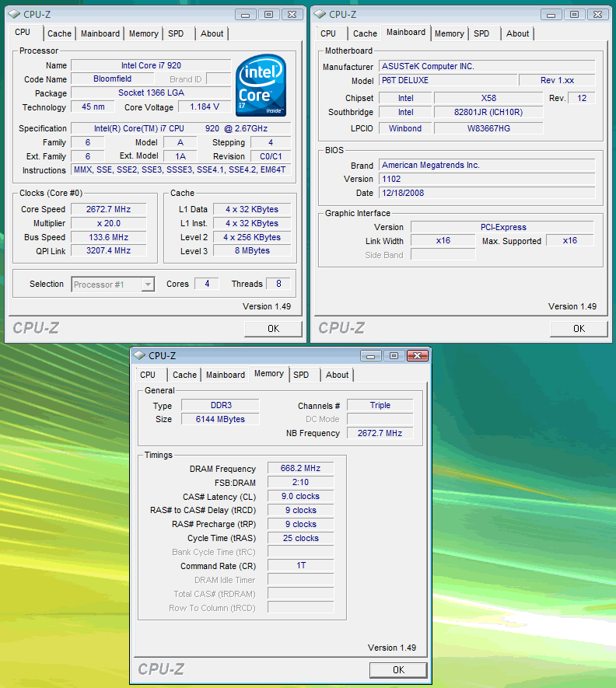Open the Processor #1 selection dropdown
Screen dimensions: 616x688
click(x=113, y=285)
